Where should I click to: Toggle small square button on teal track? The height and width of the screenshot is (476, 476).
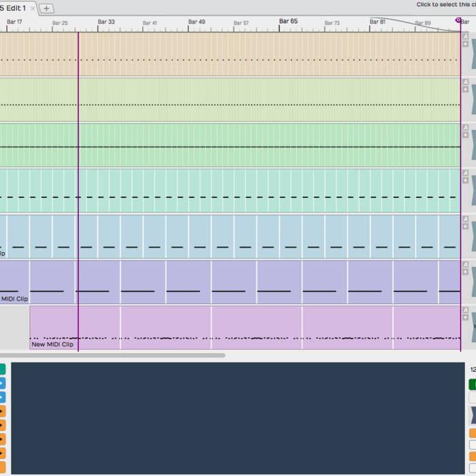[466, 181]
